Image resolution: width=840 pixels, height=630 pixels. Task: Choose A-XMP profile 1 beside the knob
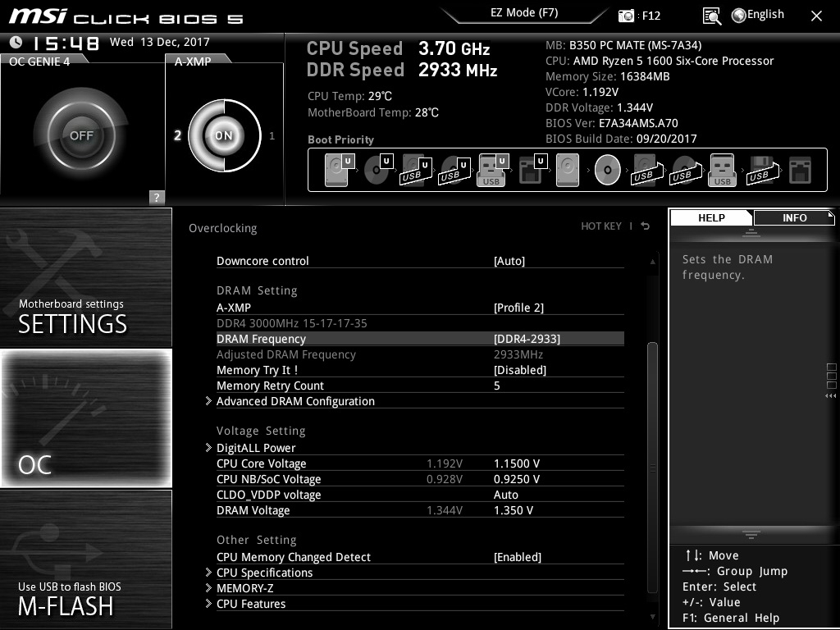[272, 136]
